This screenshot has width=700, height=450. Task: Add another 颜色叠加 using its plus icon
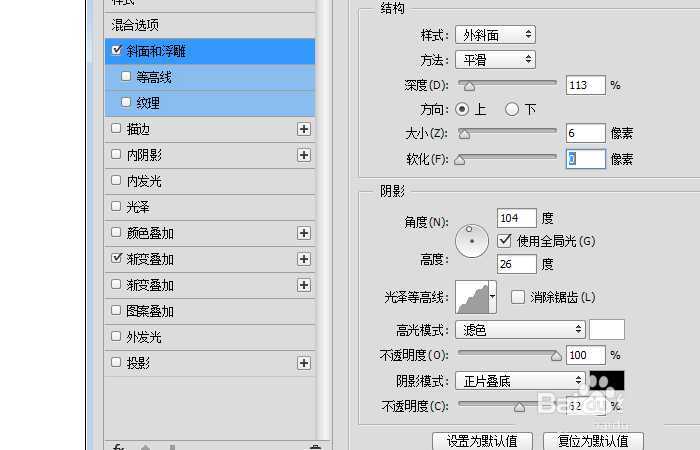(x=304, y=233)
